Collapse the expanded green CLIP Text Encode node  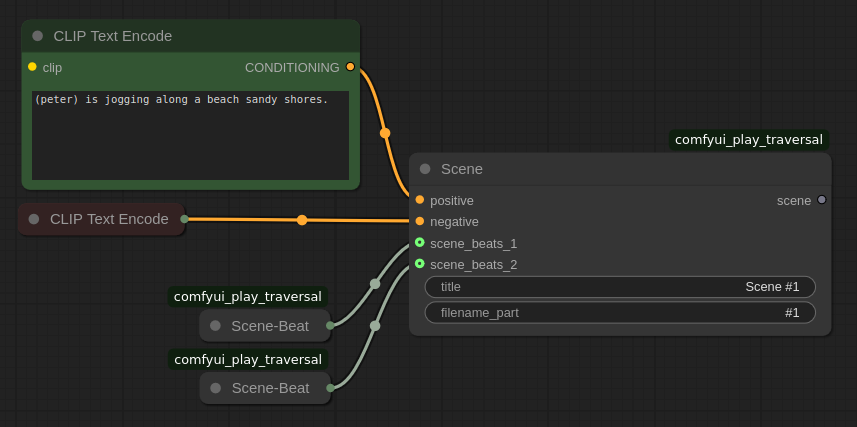(38, 36)
